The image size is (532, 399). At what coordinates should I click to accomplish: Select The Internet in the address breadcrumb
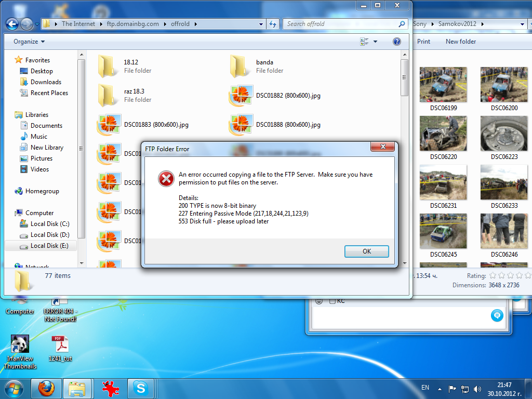(78, 24)
